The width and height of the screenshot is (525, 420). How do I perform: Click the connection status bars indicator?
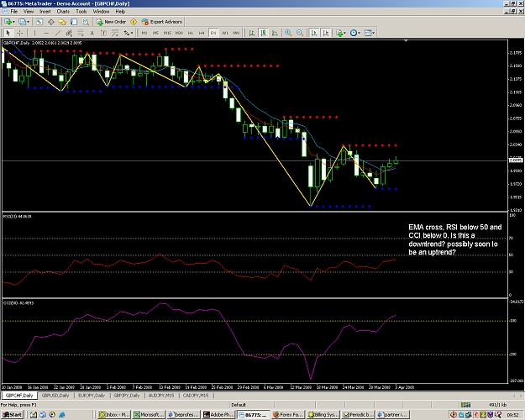[465, 405]
